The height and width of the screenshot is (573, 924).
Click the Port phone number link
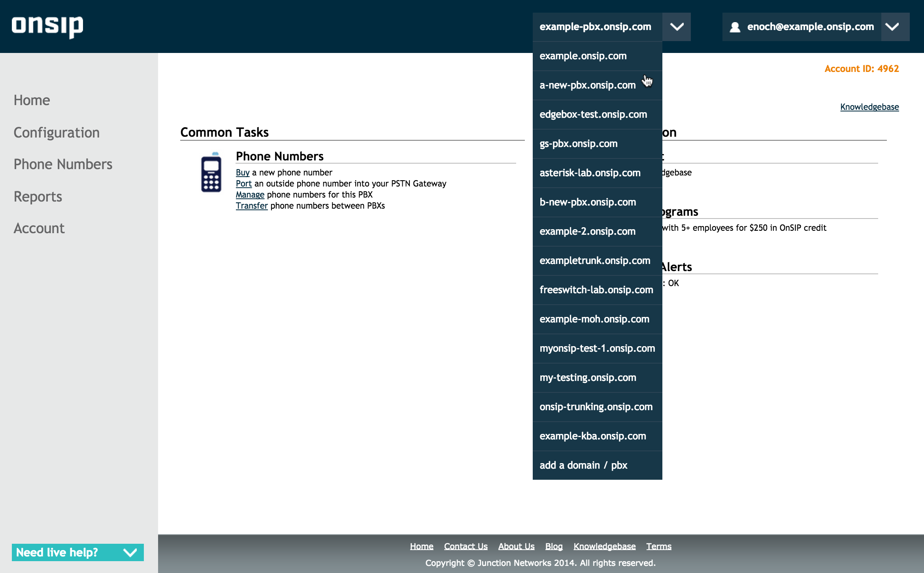(243, 184)
